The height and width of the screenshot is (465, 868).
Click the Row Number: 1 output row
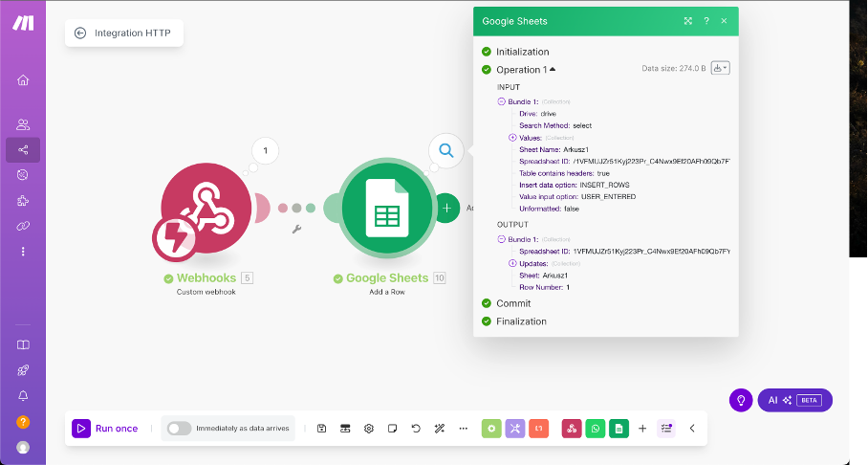(x=544, y=287)
